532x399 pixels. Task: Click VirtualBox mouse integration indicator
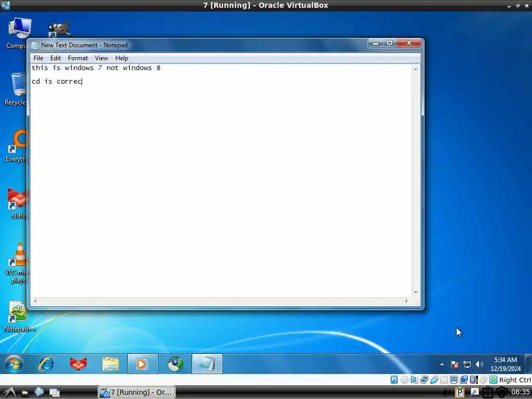tap(484, 380)
